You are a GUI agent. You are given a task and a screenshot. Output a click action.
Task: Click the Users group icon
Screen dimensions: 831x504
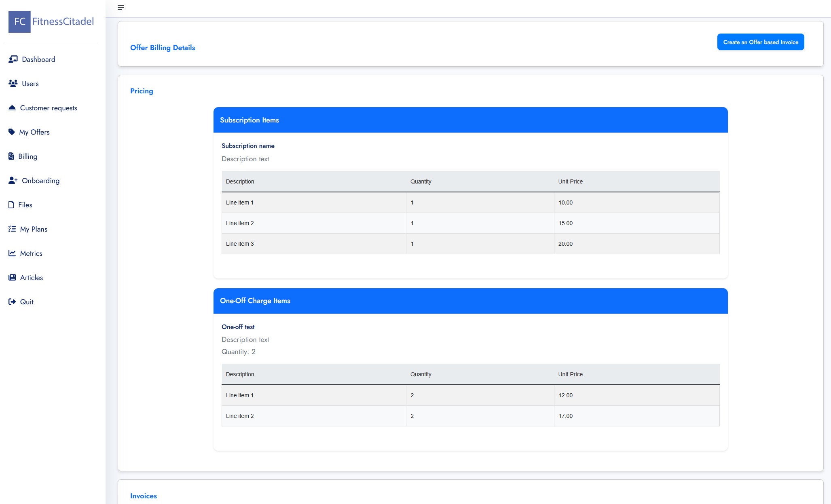click(13, 83)
